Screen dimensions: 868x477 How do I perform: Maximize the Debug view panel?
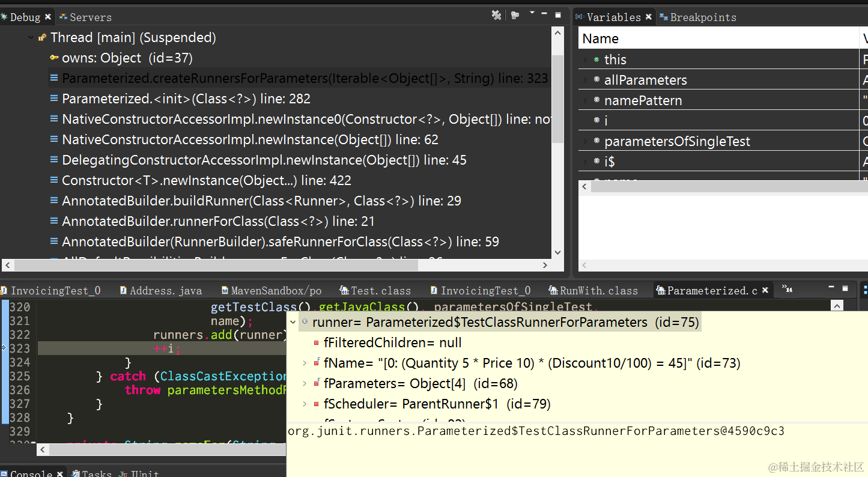[558, 14]
